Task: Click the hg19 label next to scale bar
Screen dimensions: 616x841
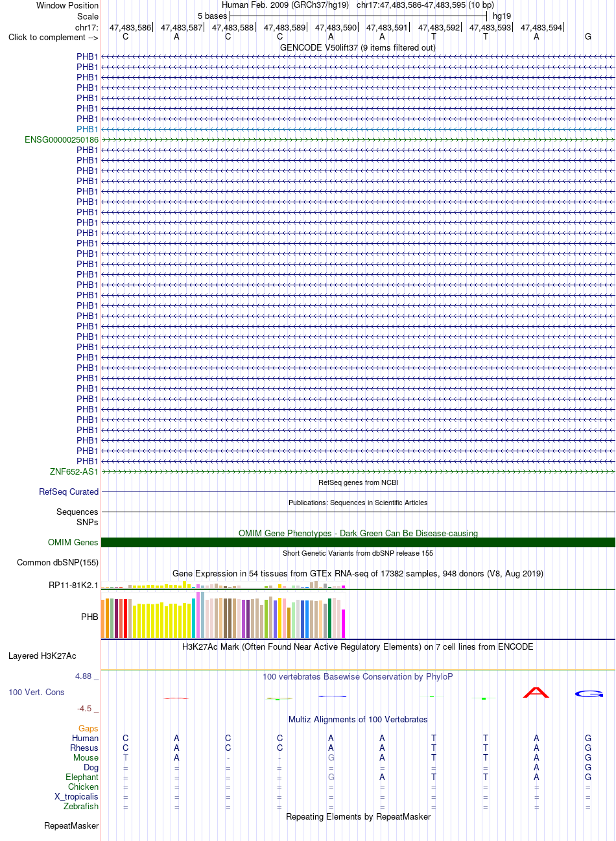Action: pyautogui.click(x=502, y=16)
